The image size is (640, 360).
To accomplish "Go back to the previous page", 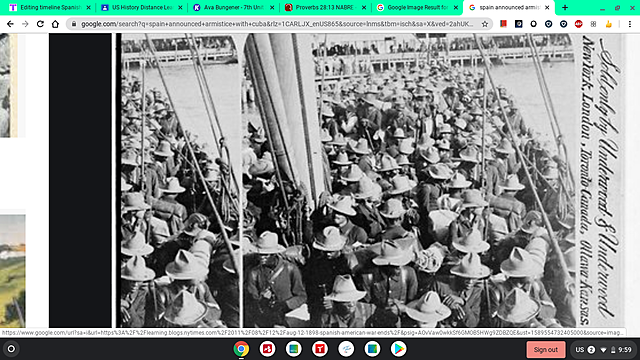I will coord(10,24).
